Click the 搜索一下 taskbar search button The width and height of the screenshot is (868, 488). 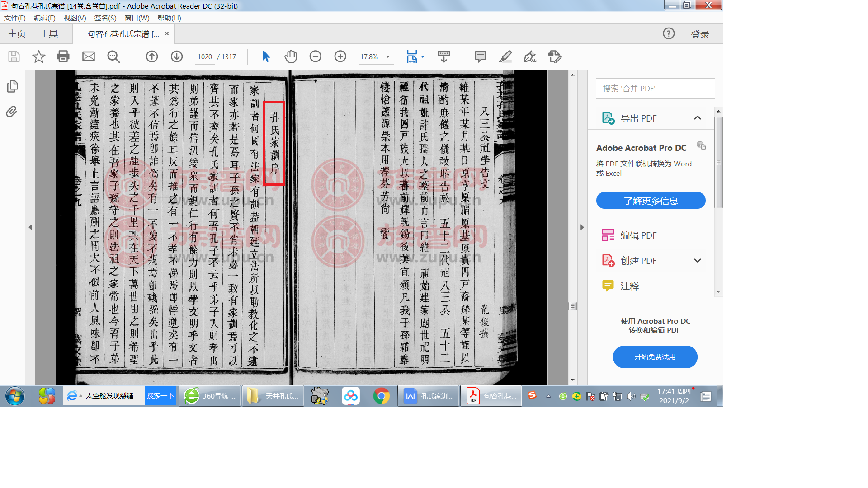pos(160,396)
